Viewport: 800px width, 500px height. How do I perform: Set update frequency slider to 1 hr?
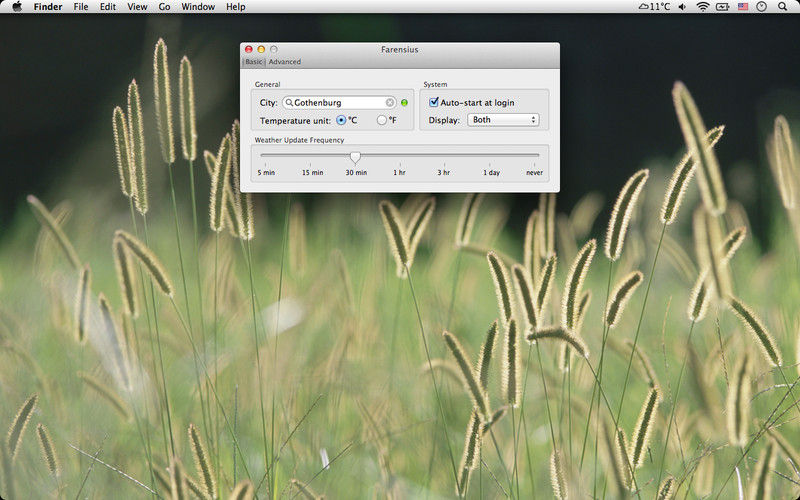[399, 172]
